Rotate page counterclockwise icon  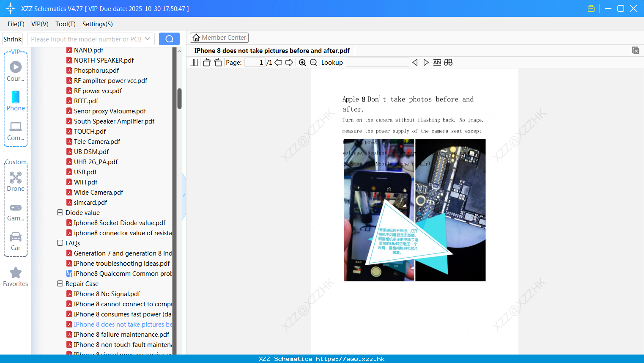pos(206,63)
